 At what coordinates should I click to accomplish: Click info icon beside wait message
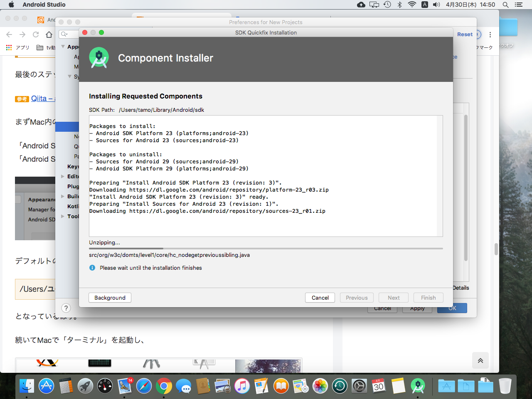[x=92, y=268]
